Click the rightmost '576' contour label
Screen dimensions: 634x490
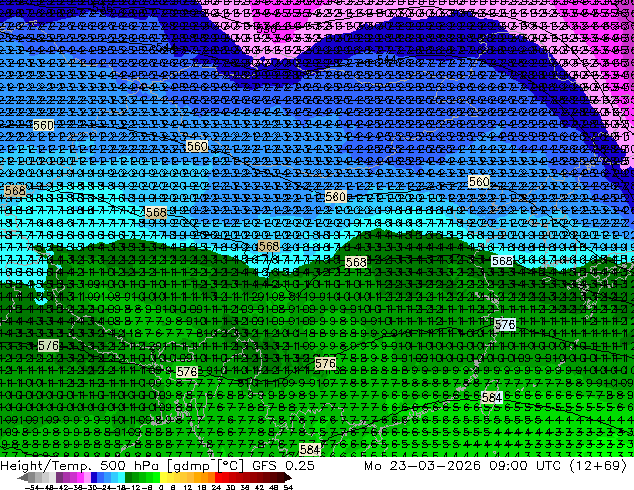pos(505,325)
